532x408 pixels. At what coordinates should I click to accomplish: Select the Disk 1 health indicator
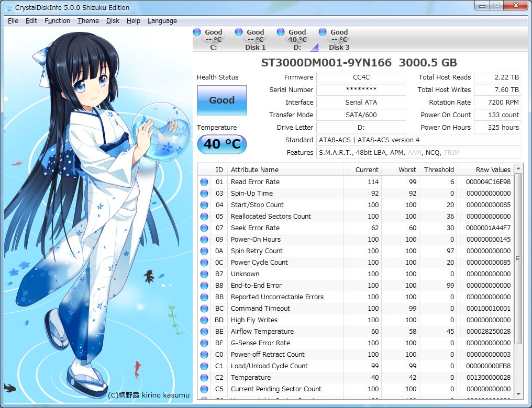[x=238, y=32]
